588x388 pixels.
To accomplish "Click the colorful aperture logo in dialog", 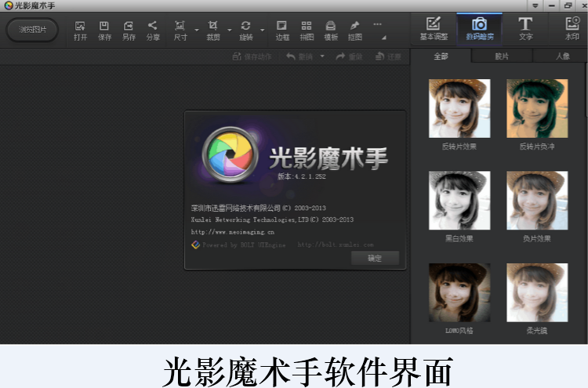I will [x=230, y=155].
